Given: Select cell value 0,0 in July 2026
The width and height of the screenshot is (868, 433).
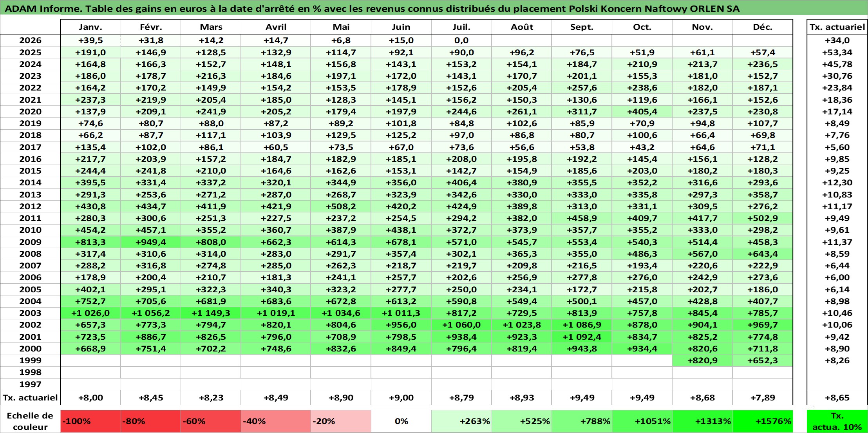Looking at the screenshot, I should tap(461, 40).
